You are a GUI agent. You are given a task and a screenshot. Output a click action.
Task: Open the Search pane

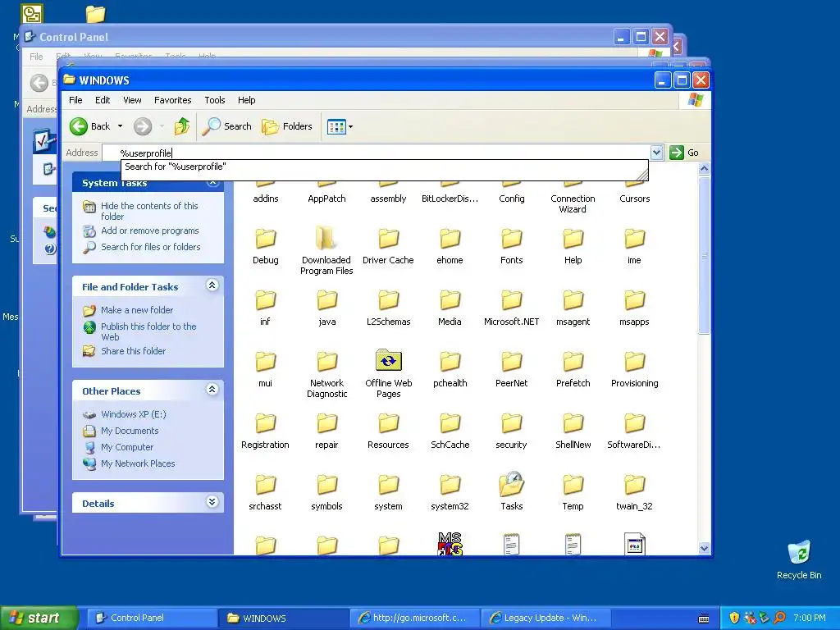coord(227,126)
